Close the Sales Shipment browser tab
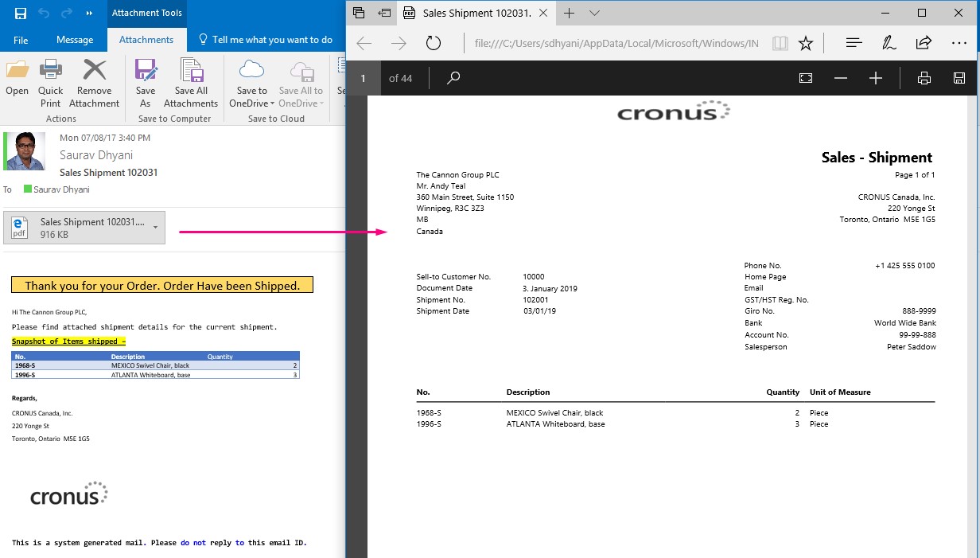 tap(543, 13)
